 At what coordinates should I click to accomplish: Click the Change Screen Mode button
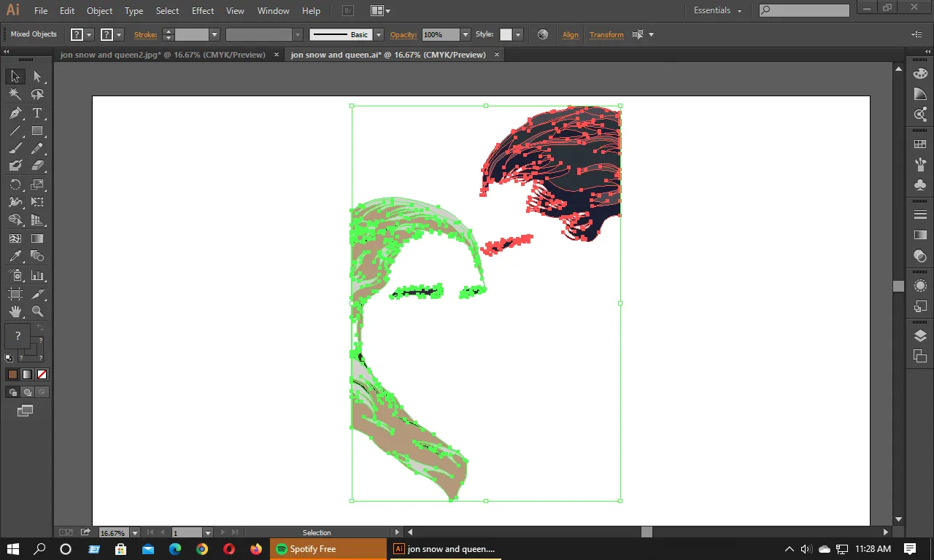click(x=26, y=411)
